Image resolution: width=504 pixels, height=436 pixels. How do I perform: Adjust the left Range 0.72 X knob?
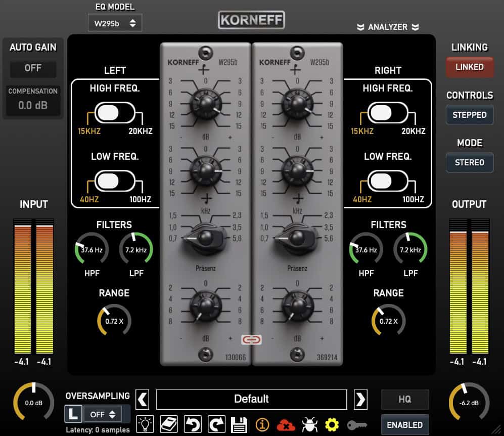tap(114, 321)
